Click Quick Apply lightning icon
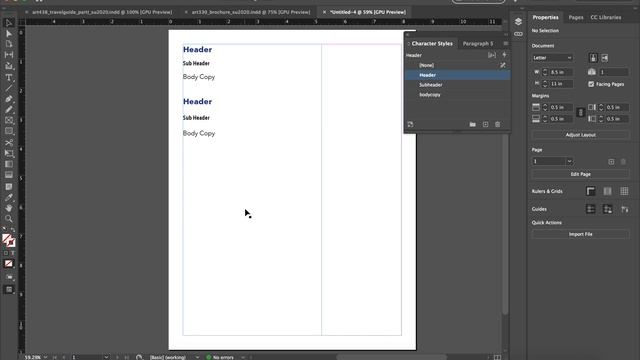Image resolution: width=640 pixels, height=360 pixels. pos(504,55)
